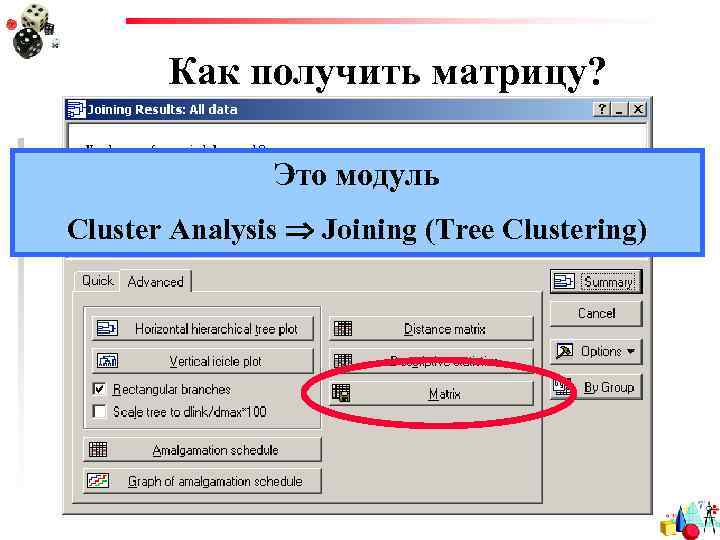Click the Summary button's dendrogram icon
The width and height of the screenshot is (720, 540).
tap(564, 281)
